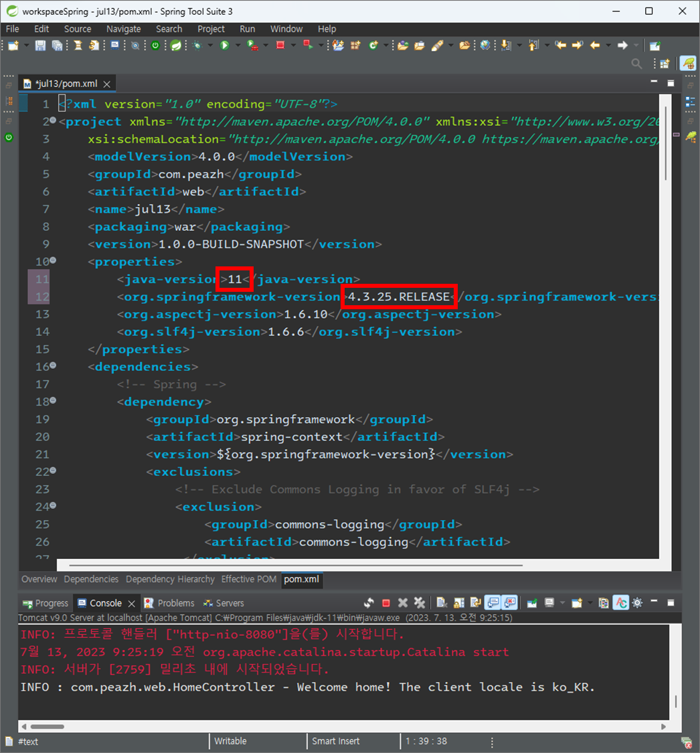Toggle console Scroll Lock icon
Viewport: 700px width, 753px height.
pos(459,603)
